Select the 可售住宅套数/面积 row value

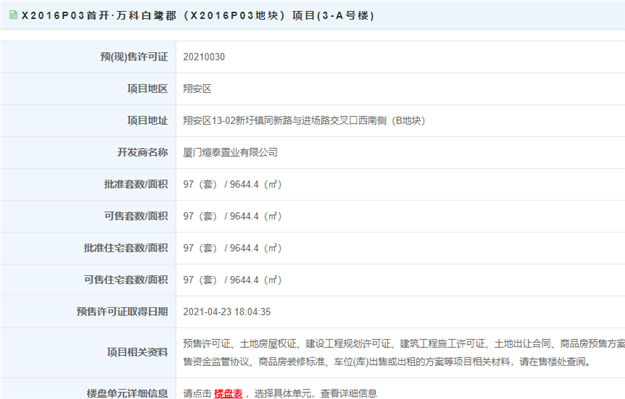232,280
